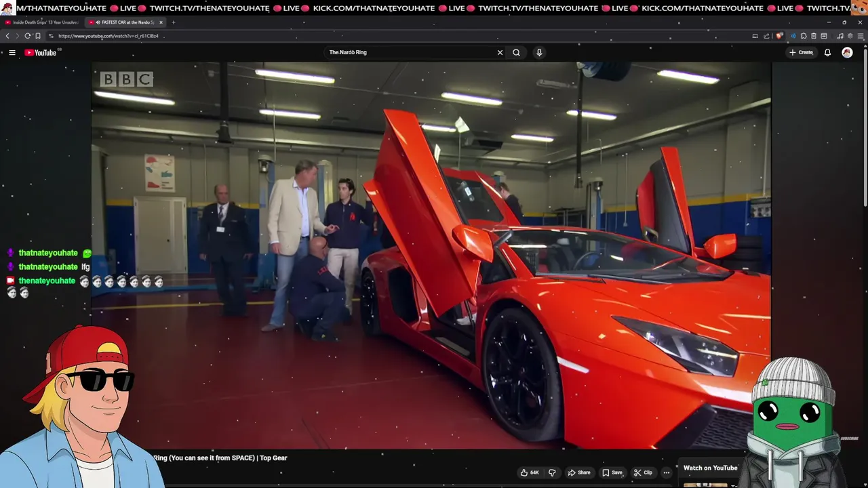The height and width of the screenshot is (488, 868).
Task: Open the YouTube notifications bell
Action: 827,52
